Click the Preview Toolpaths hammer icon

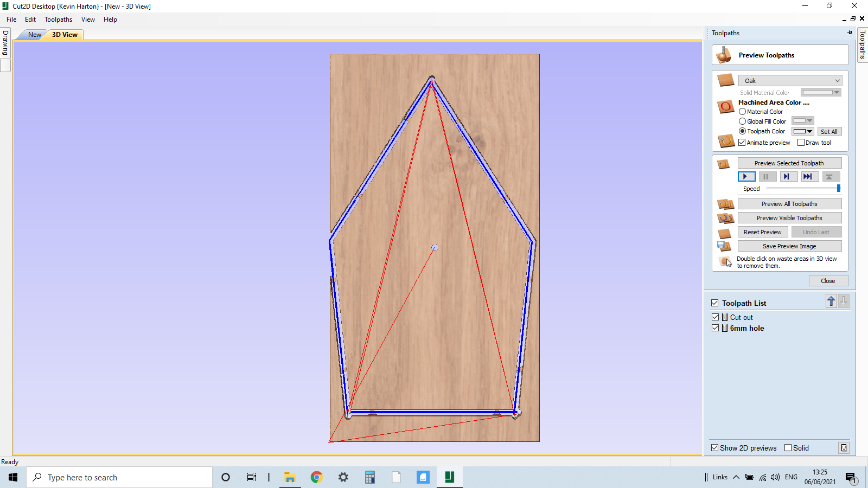coord(725,54)
